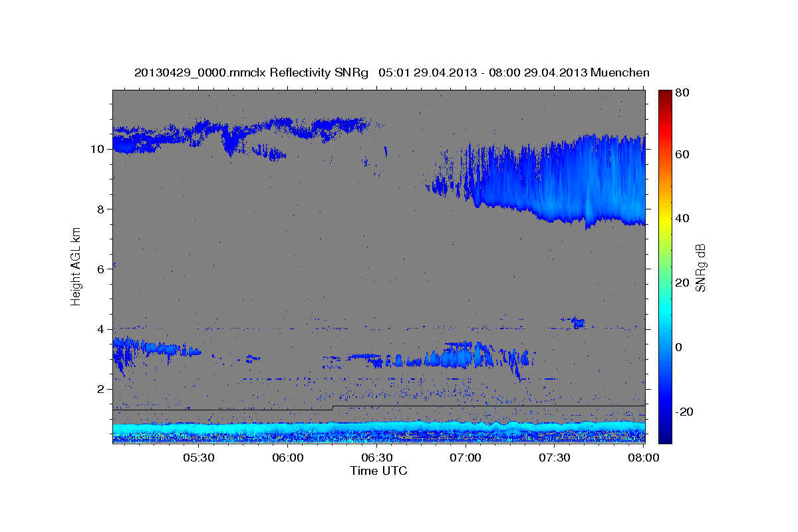Click the 06:30 time tick label
Viewport: 798px width, 532px height.
click(x=377, y=458)
